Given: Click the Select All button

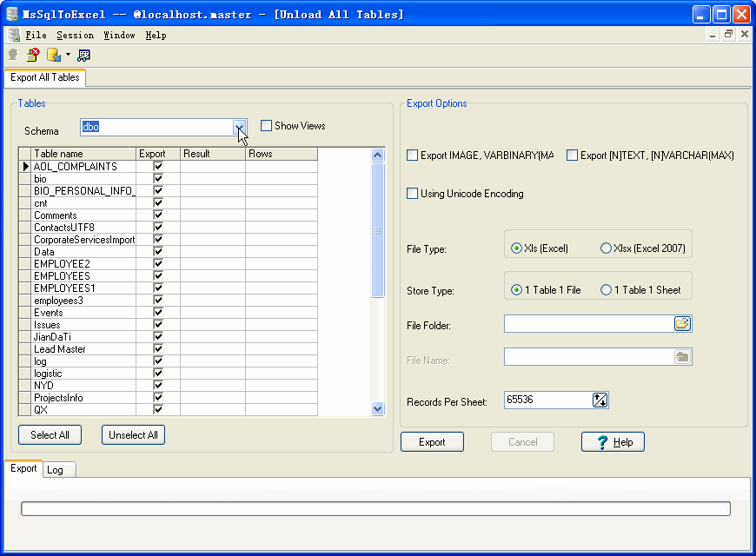Looking at the screenshot, I should pyautogui.click(x=50, y=435).
